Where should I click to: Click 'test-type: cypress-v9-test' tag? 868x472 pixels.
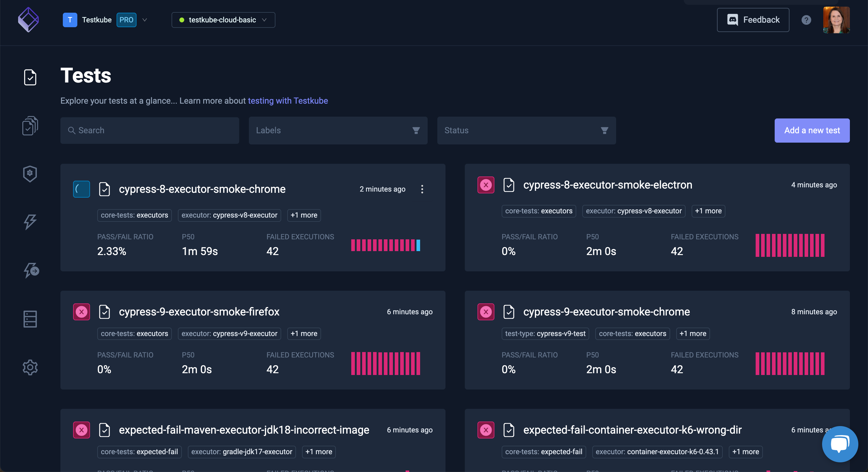[545, 333]
